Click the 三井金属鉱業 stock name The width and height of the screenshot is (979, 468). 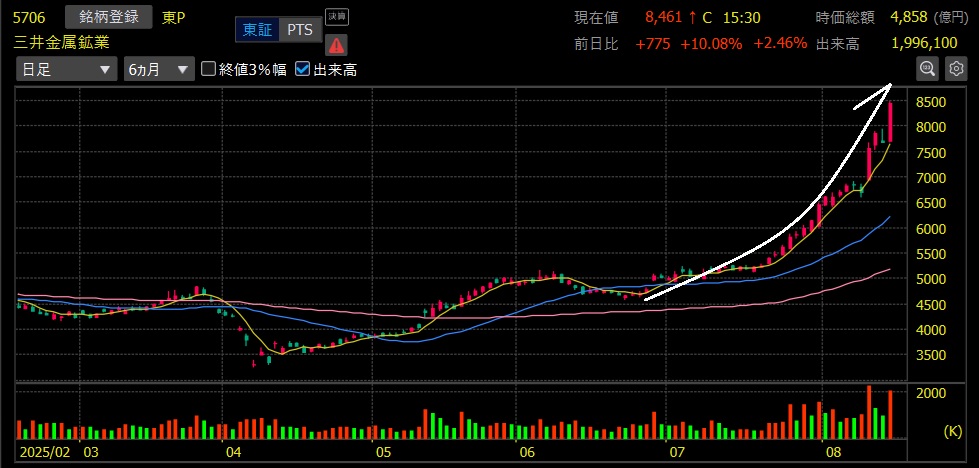[62, 42]
